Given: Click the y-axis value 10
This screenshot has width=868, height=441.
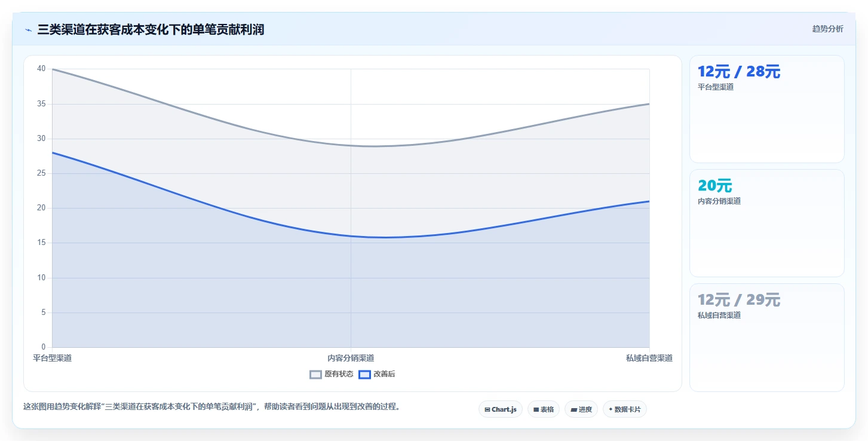Looking at the screenshot, I should (x=41, y=278).
